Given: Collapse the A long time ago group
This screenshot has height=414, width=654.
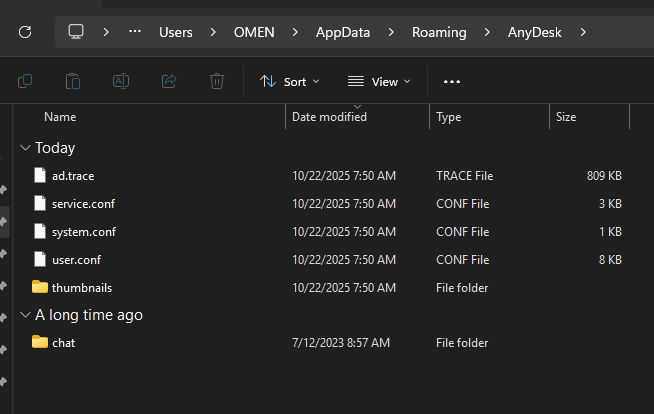Looking at the screenshot, I should pyautogui.click(x=25, y=315).
